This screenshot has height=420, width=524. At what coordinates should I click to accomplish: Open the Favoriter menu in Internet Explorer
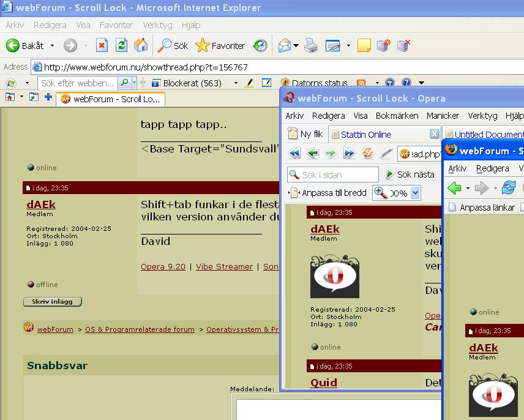(x=116, y=25)
